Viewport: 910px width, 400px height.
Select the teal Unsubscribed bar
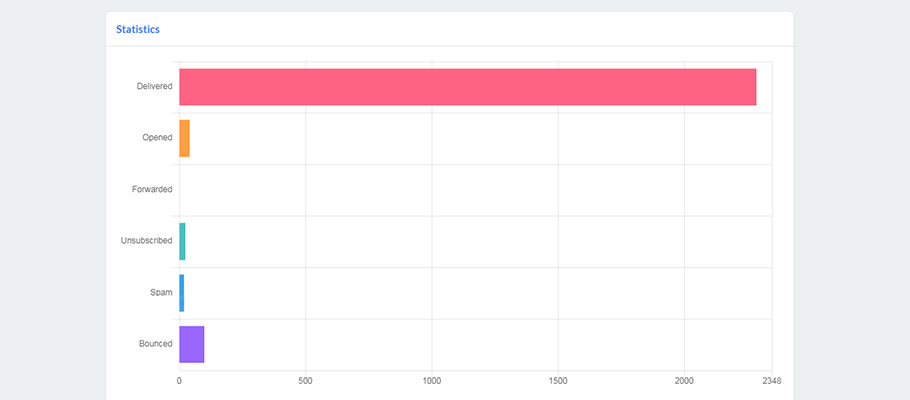(x=182, y=241)
